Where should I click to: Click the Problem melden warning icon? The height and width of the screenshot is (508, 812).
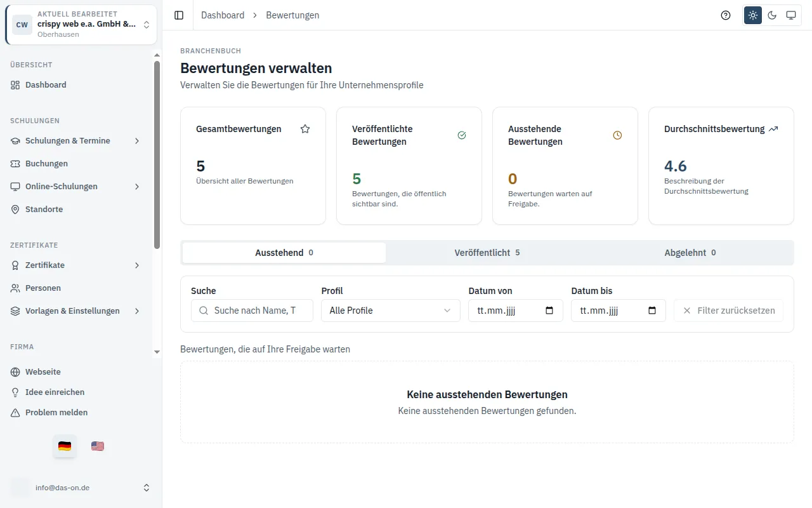(x=15, y=413)
